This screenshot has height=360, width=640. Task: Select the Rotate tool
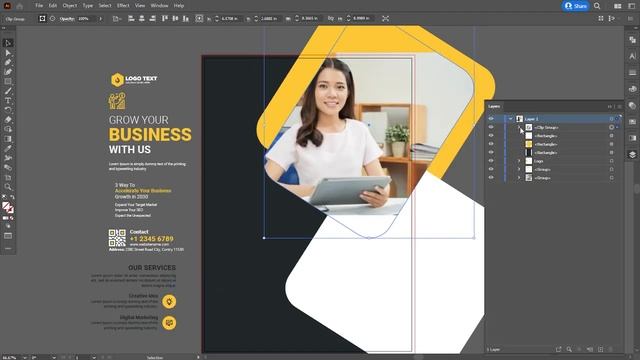tap(8, 110)
